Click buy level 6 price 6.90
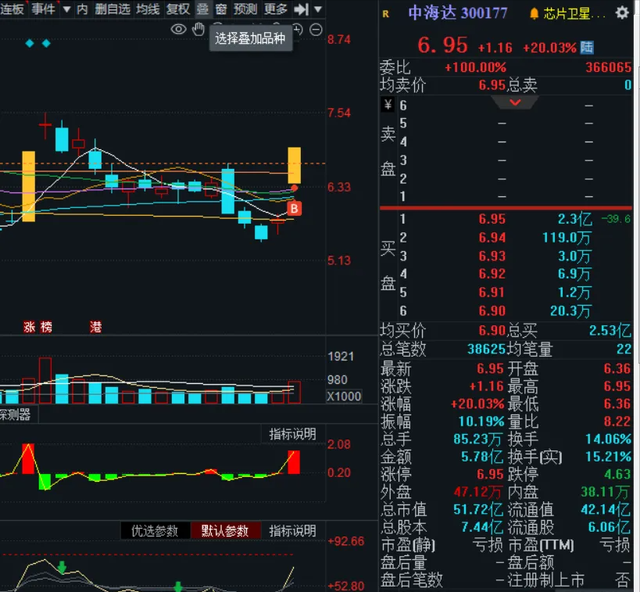The image size is (640, 592). click(x=492, y=311)
